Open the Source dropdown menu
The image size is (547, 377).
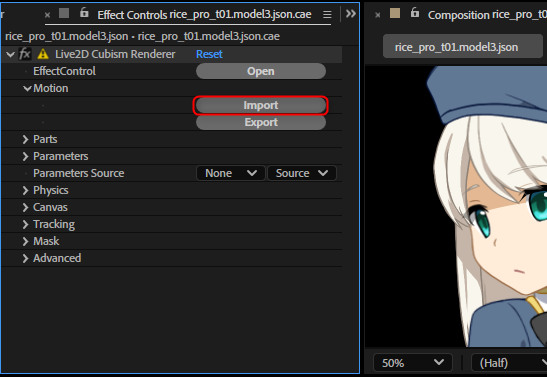pos(301,173)
